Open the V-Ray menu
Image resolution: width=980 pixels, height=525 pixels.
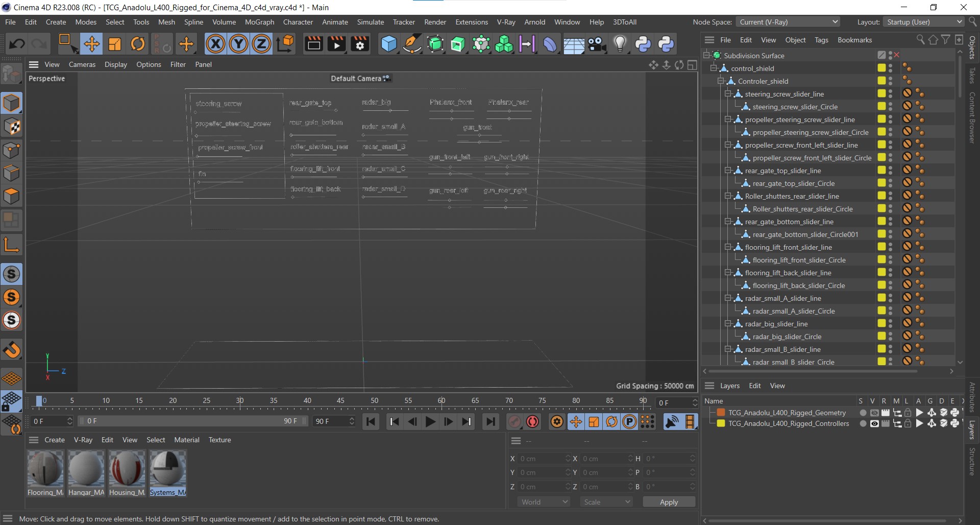[506, 22]
